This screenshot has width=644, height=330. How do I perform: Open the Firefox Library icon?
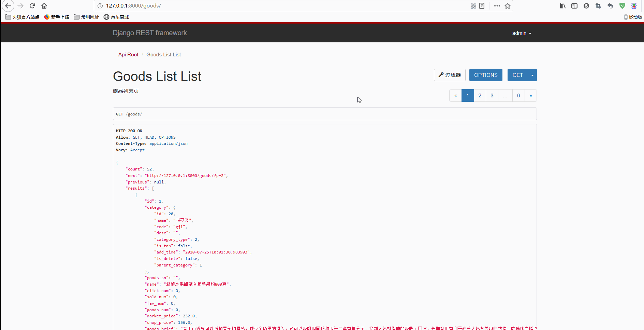pyautogui.click(x=562, y=6)
